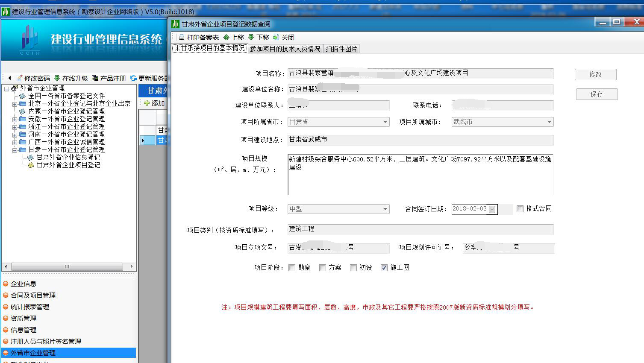Uncheck the 施工图 checkbox
The height and width of the screenshot is (363, 644).
[x=384, y=268]
